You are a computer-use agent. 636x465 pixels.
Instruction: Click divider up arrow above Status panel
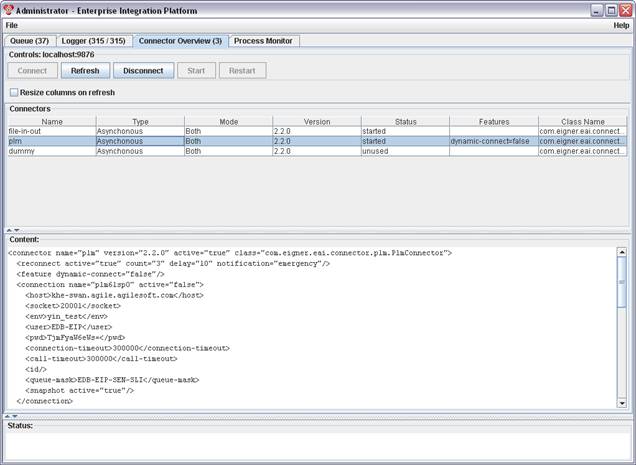(x=7, y=416)
